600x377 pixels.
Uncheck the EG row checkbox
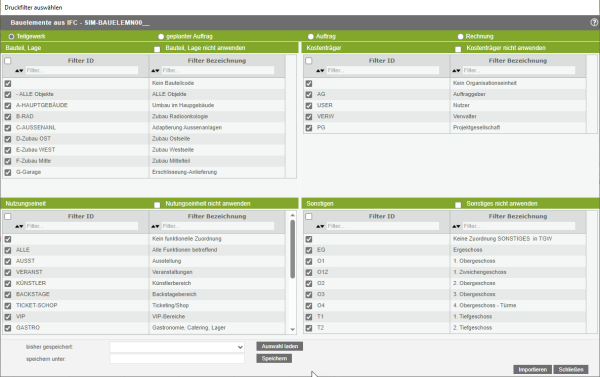pyautogui.click(x=309, y=250)
